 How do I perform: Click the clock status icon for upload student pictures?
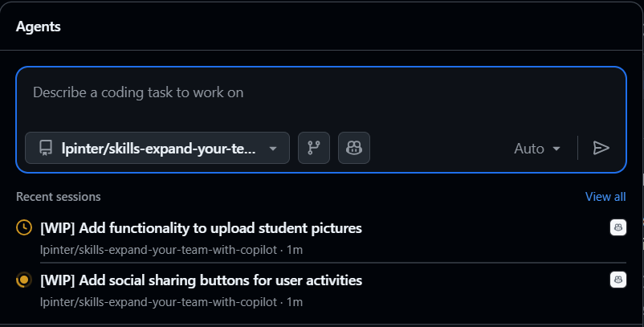point(24,228)
